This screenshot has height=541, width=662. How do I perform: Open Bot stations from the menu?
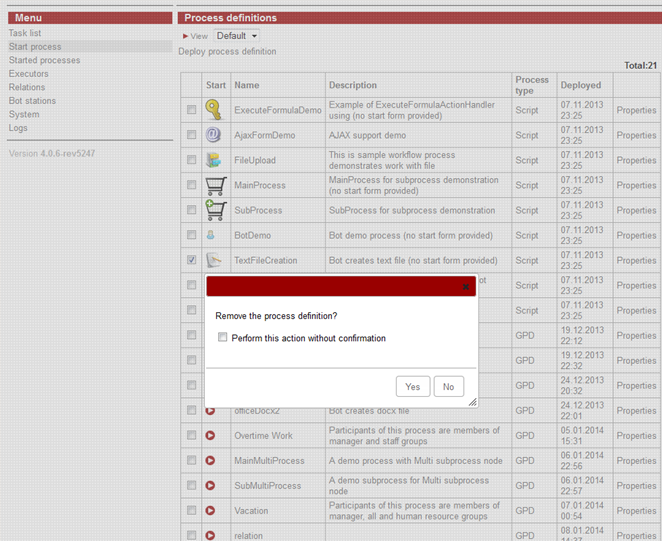32,101
